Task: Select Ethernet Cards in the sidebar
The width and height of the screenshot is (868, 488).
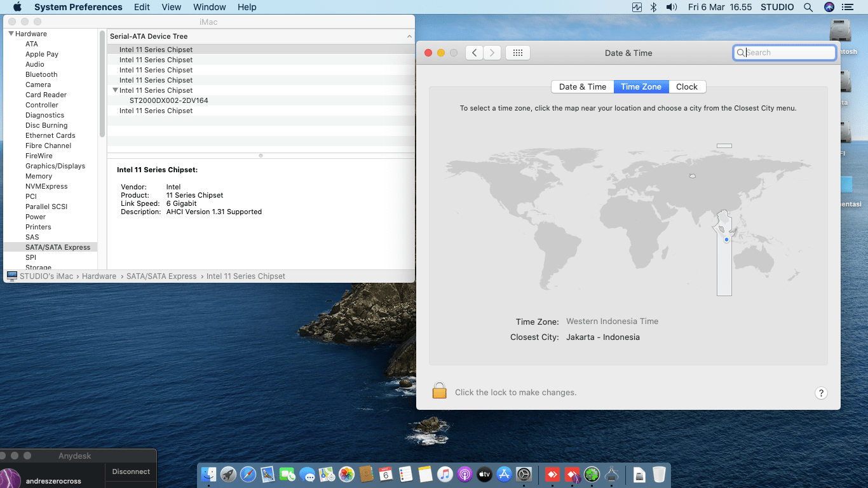Action: pyautogui.click(x=50, y=135)
